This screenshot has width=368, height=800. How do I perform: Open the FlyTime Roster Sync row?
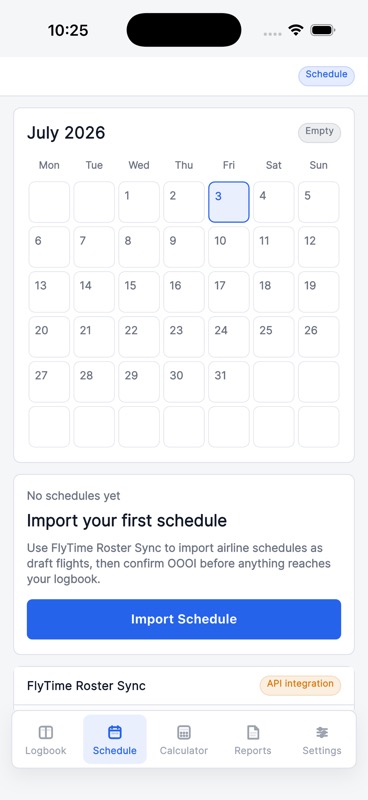(184, 686)
